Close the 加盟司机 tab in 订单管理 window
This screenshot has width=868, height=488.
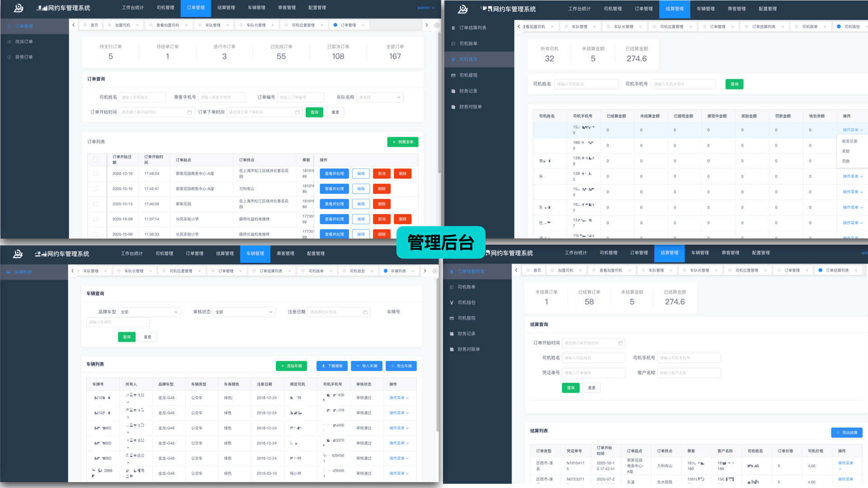(137, 25)
